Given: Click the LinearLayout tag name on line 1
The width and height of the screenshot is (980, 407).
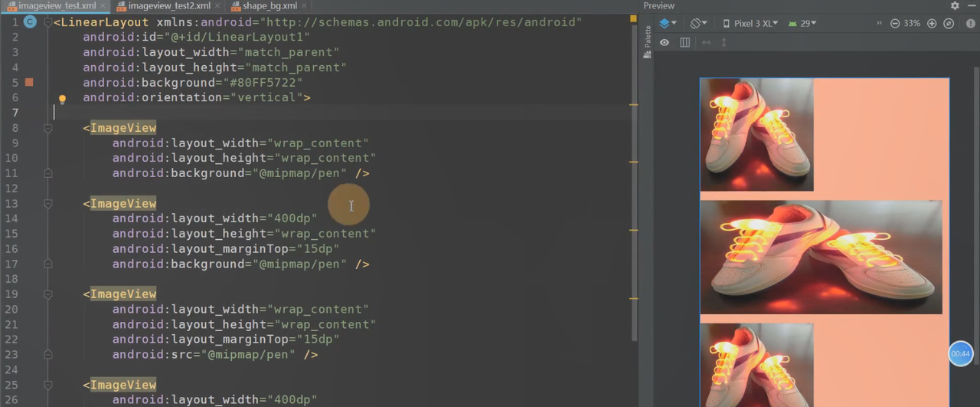Looking at the screenshot, I should pos(105,22).
